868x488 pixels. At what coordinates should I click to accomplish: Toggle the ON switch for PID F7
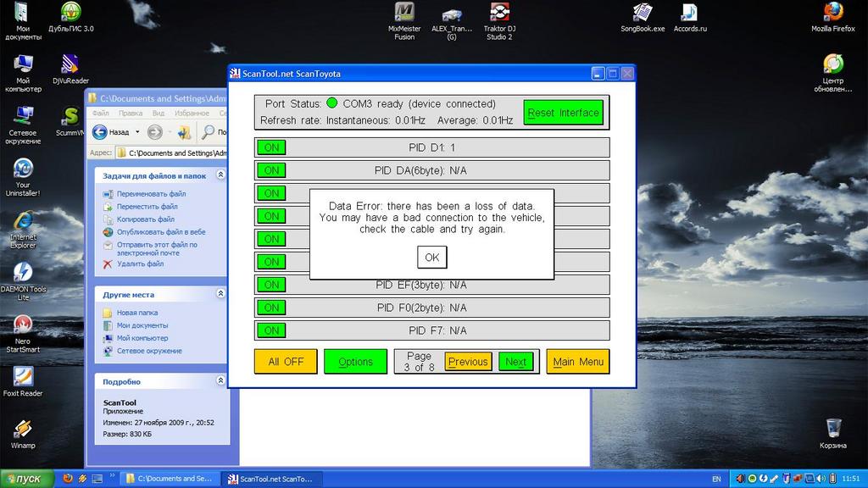[x=271, y=330]
